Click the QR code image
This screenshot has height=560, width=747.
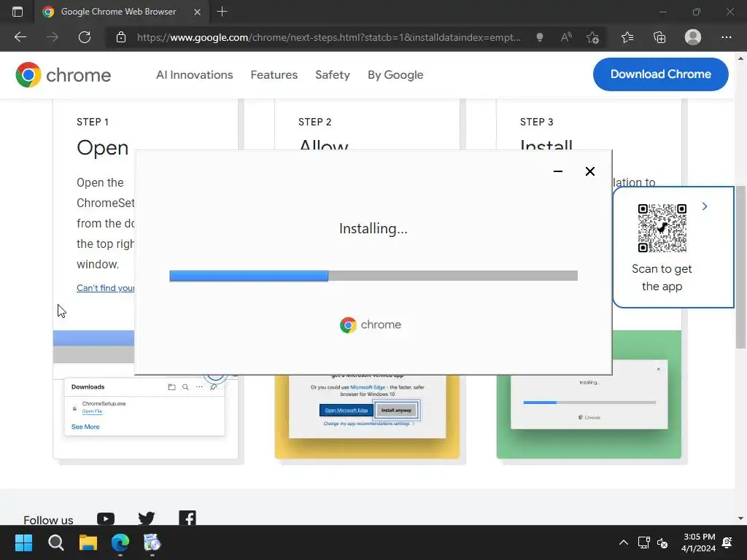pyautogui.click(x=662, y=228)
